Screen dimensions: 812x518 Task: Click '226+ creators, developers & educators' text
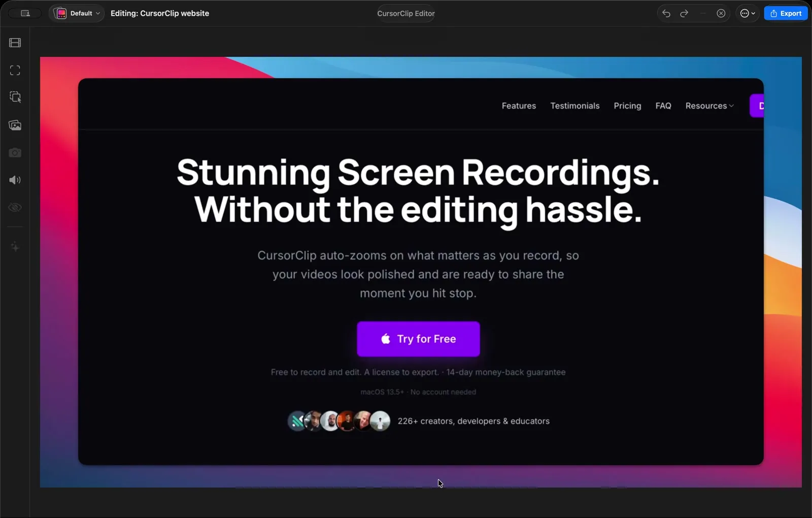tap(473, 421)
